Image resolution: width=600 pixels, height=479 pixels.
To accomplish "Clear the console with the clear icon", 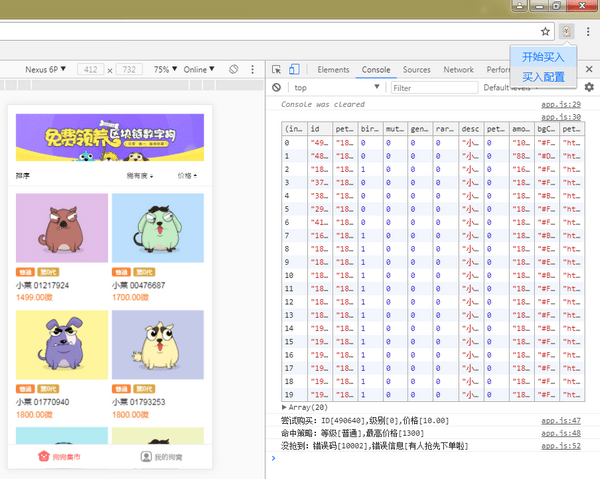I will coord(276,88).
